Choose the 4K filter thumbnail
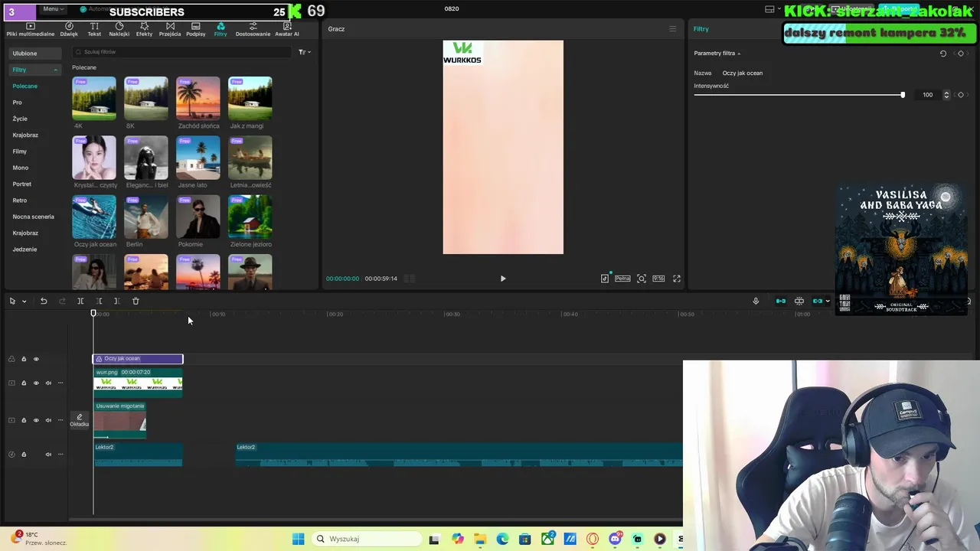 [x=94, y=98]
